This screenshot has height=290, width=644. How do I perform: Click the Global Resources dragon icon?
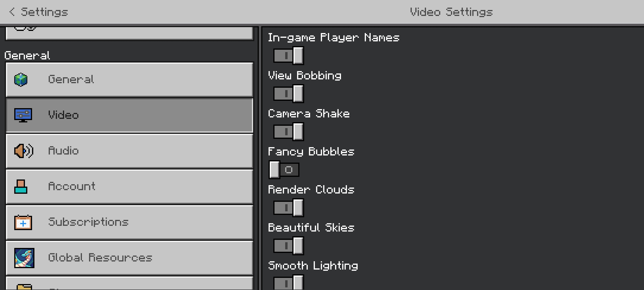[x=24, y=258]
